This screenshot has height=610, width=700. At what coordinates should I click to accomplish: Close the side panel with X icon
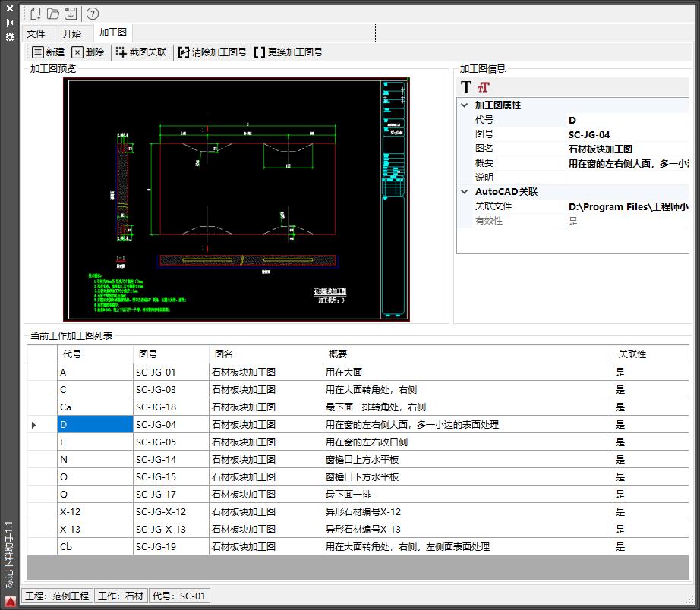(x=10, y=8)
